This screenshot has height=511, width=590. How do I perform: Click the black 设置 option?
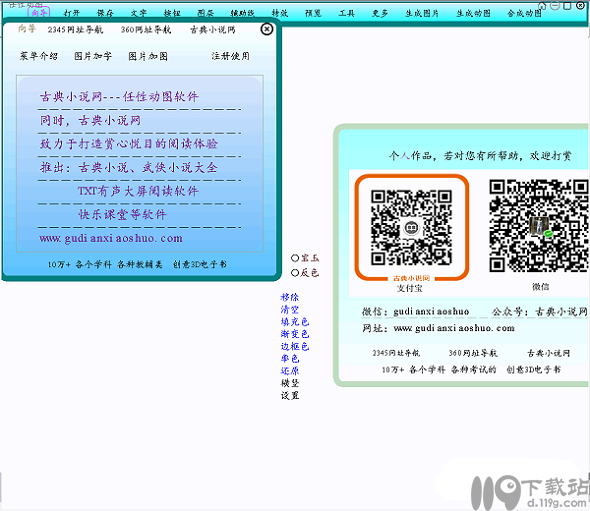coord(290,395)
